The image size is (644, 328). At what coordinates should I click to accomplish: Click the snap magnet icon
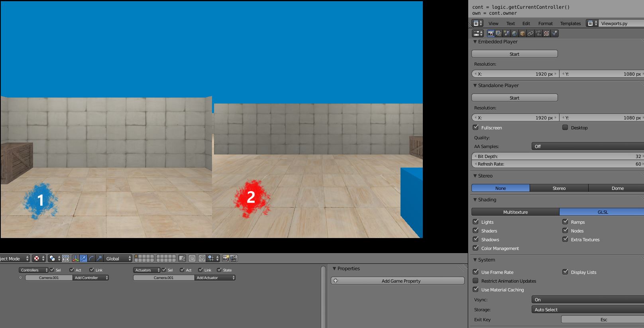202,258
